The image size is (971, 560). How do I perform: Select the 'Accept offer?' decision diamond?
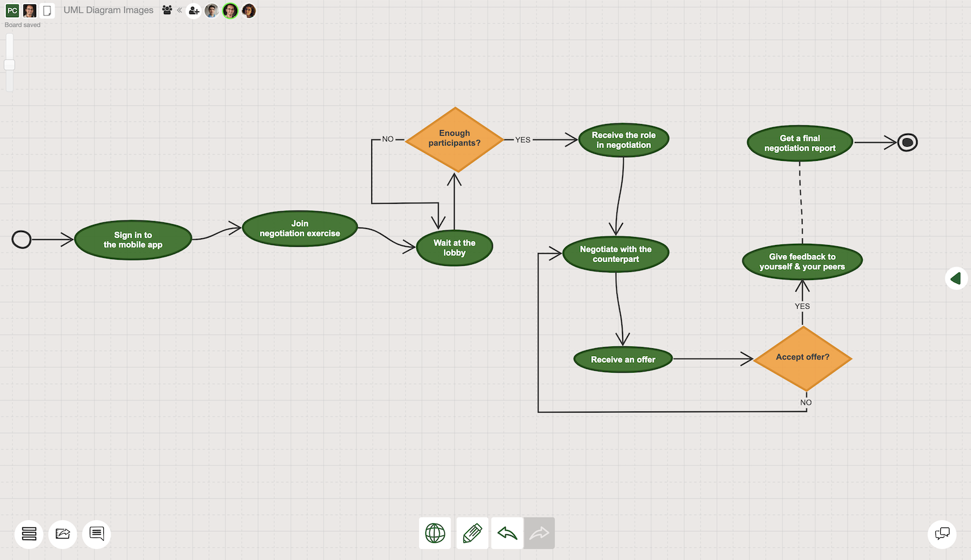coord(803,358)
